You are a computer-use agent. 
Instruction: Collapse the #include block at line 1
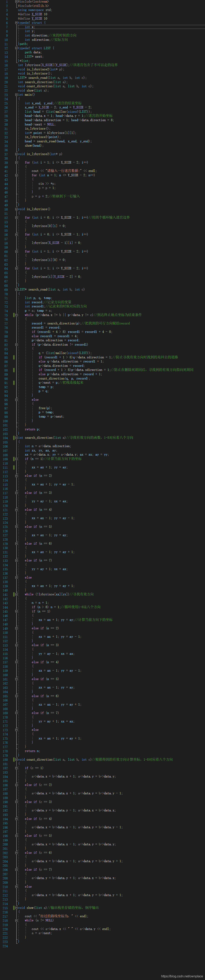(x=16, y=2)
